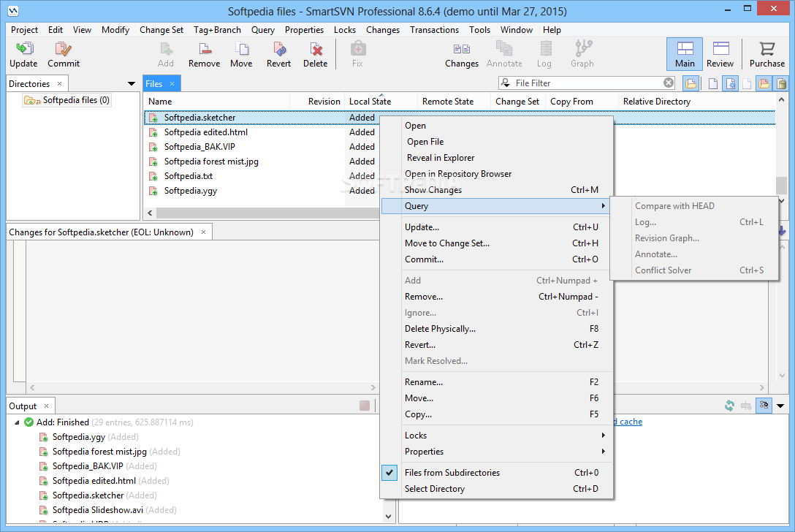Expand the Locks submenu in context menu
The width and height of the screenshot is (795, 532).
pyautogui.click(x=496, y=435)
